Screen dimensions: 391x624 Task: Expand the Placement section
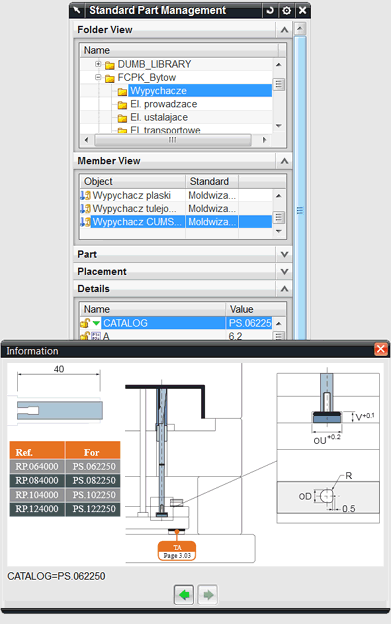183,271
